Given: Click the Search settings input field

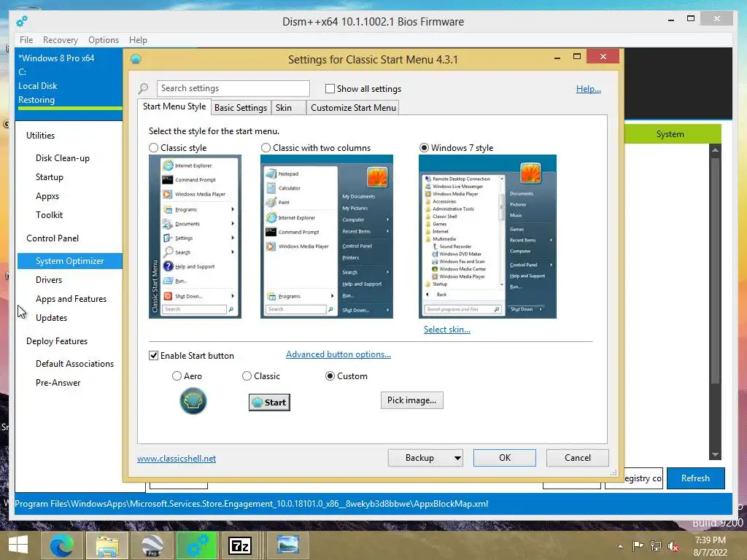Looking at the screenshot, I should click(x=233, y=88).
